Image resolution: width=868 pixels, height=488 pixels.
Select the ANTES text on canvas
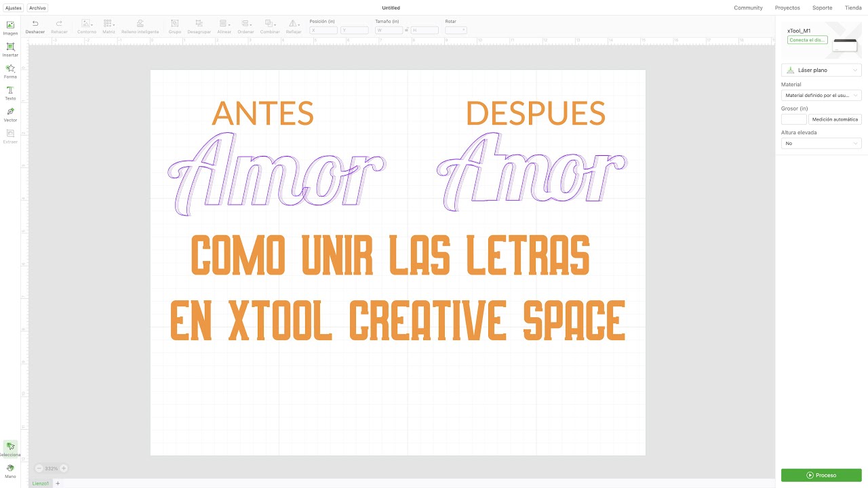point(262,113)
